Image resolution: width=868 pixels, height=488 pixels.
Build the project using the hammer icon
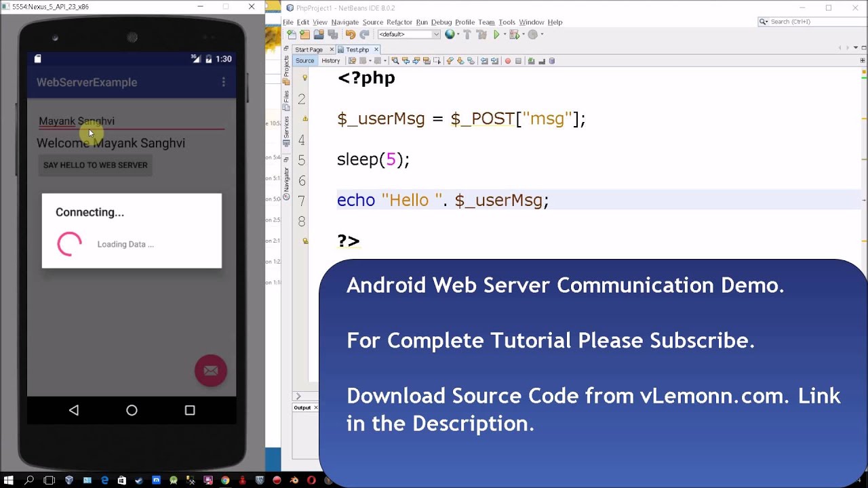coord(467,35)
